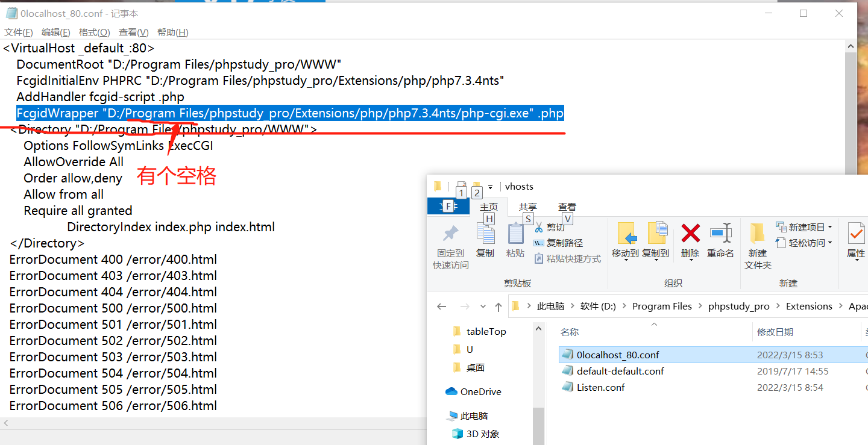Switch to the 查看 ribbon tab

(x=567, y=206)
